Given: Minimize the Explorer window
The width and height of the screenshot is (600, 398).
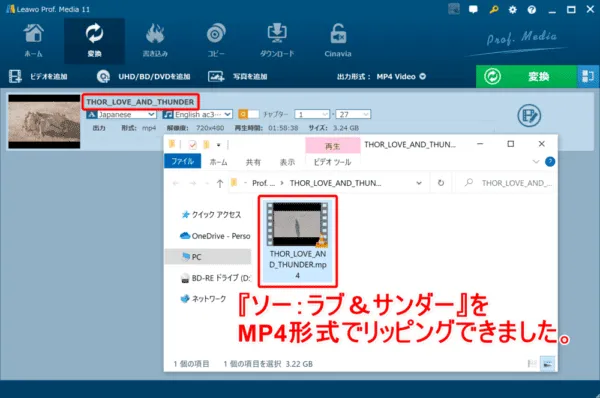Looking at the screenshot, I should coord(480,144).
